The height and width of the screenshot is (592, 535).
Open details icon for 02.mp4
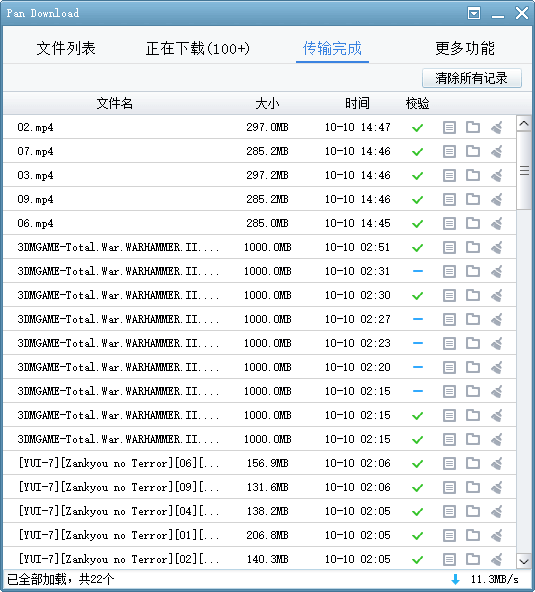pyautogui.click(x=449, y=128)
